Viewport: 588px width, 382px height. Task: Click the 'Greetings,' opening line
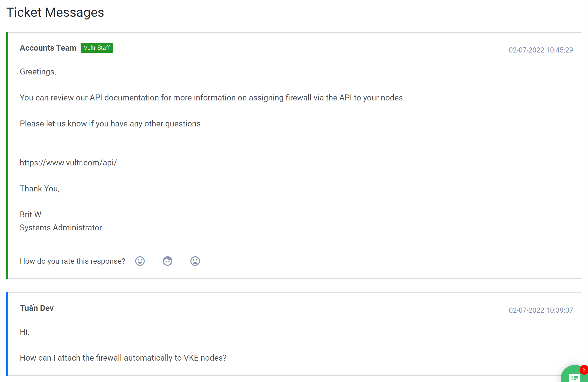point(38,72)
